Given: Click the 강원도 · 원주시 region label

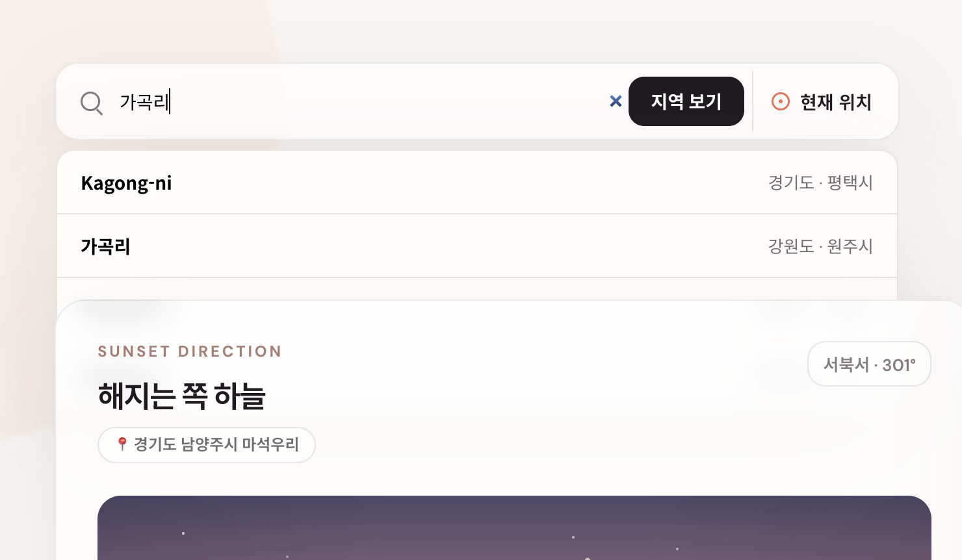Looking at the screenshot, I should coord(820,246).
